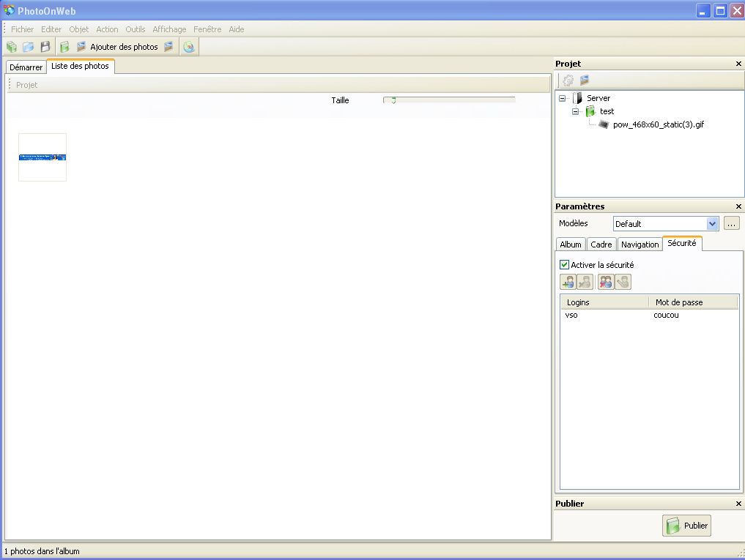Select pow_468x60_static(3).gif in project tree
Viewport: 745px width, 560px height.
click(x=658, y=124)
